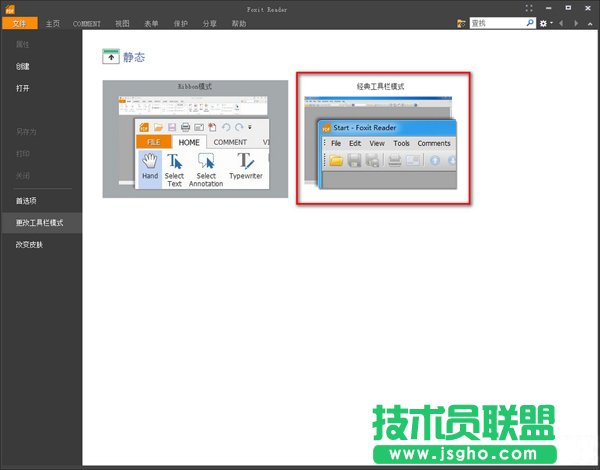Click the 静态 heading icon
Screen dimensions: 600x470
(x=111, y=57)
